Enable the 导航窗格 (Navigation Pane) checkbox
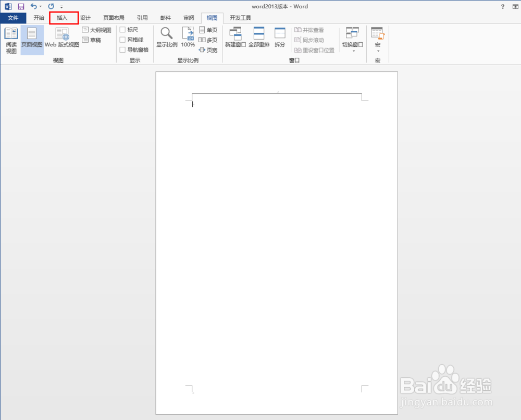 point(122,50)
